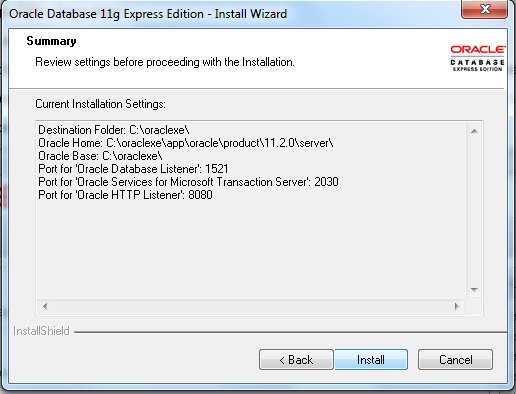
Task: Click the Oracle HTTP Listener 8080 line
Action: click(125, 195)
